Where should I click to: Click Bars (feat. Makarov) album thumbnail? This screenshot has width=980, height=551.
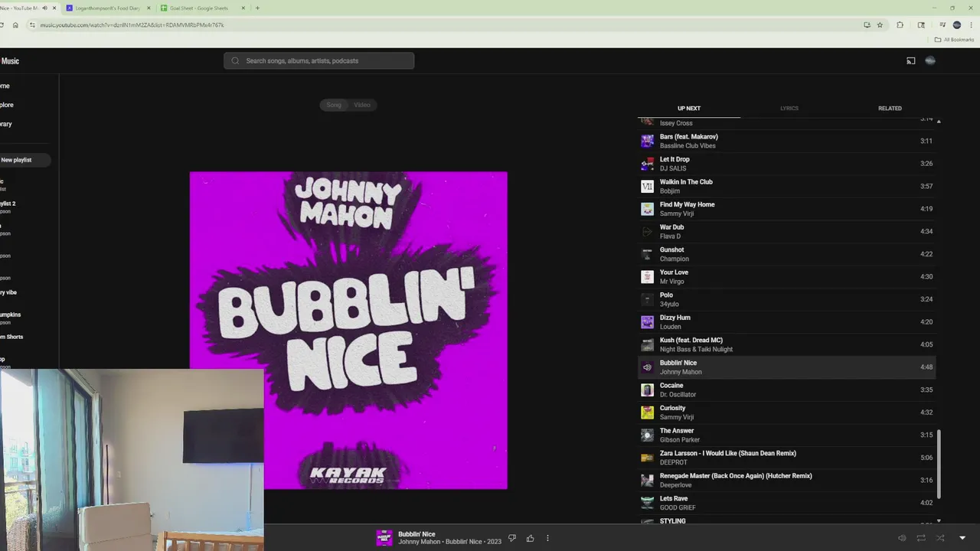click(647, 141)
